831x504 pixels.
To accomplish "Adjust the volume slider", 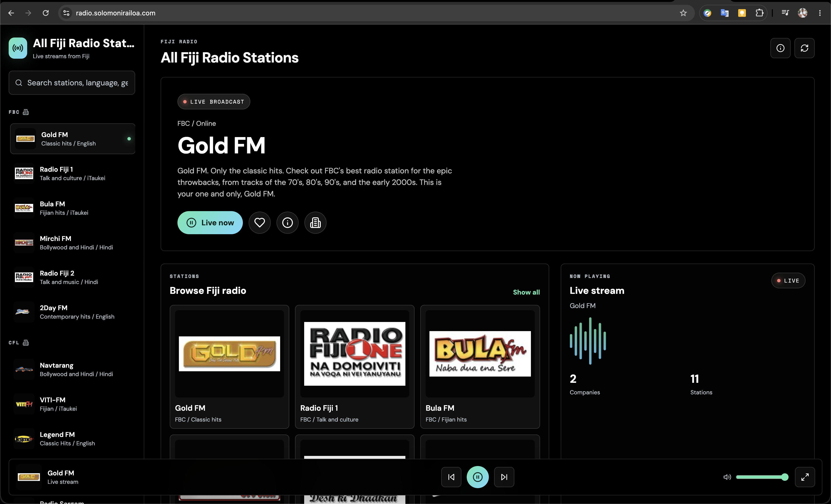I will (x=762, y=477).
